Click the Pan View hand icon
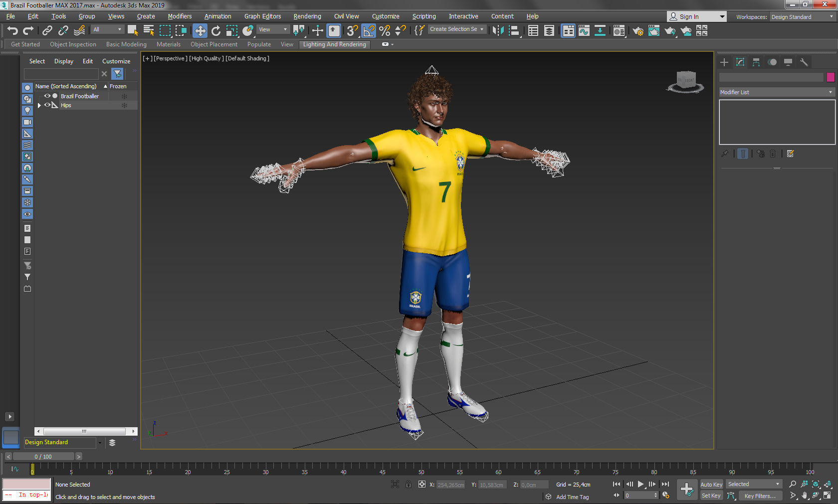Viewport: 838px width, 504px height. point(804,496)
